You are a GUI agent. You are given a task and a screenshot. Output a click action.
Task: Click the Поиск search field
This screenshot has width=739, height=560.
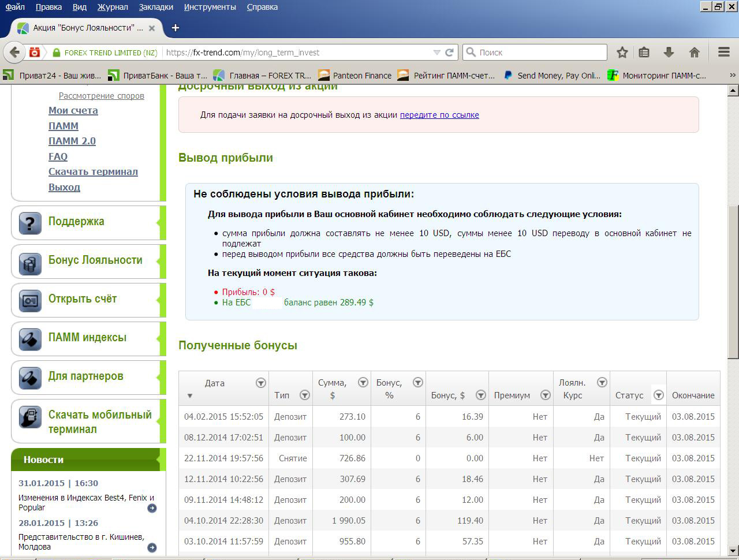[540, 53]
